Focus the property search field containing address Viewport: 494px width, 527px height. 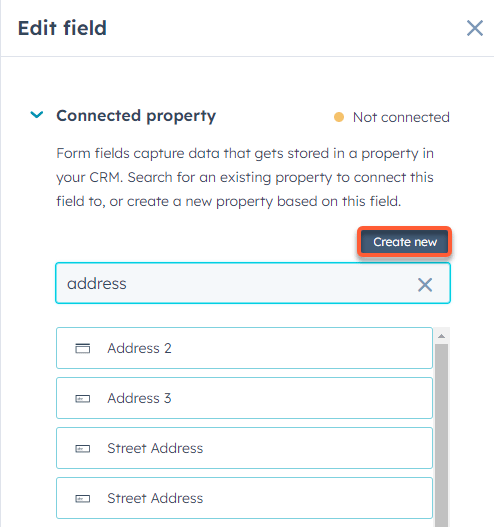[253, 283]
